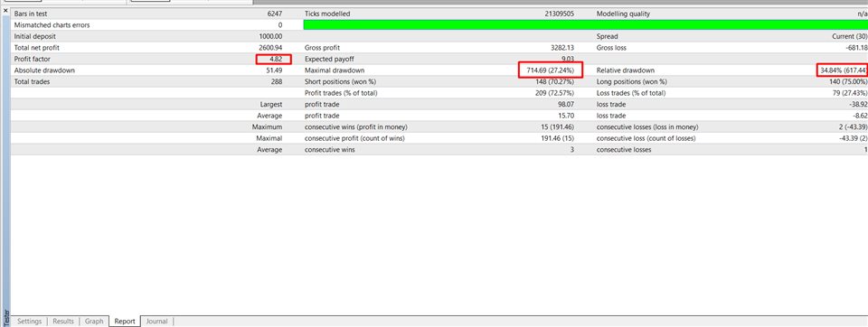Select 'consecutive losses (loss in money)' label

647,127
